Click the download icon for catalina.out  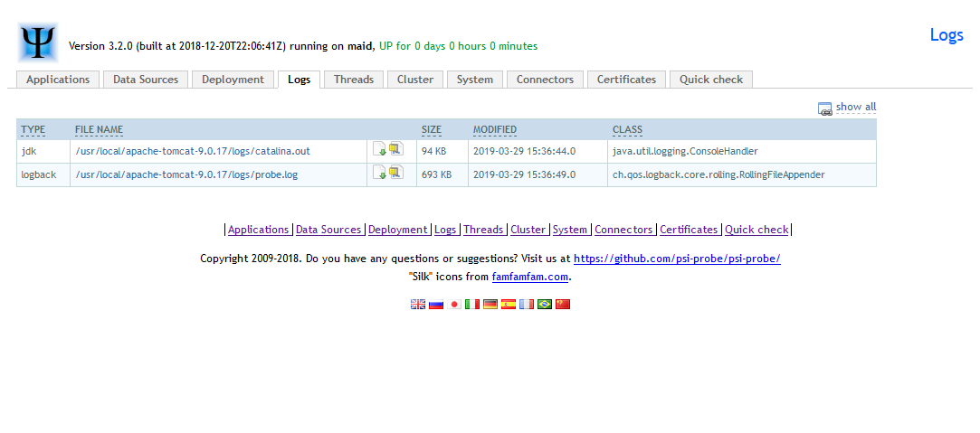point(380,149)
